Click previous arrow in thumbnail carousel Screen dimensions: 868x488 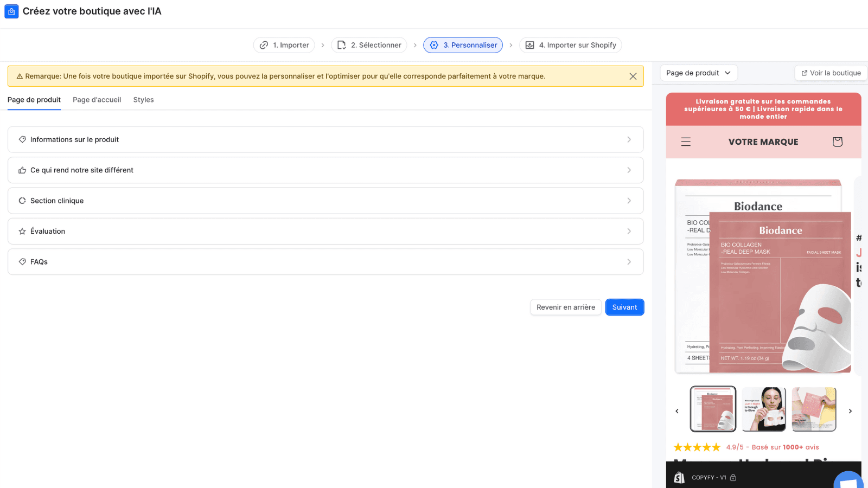pos(677,411)
